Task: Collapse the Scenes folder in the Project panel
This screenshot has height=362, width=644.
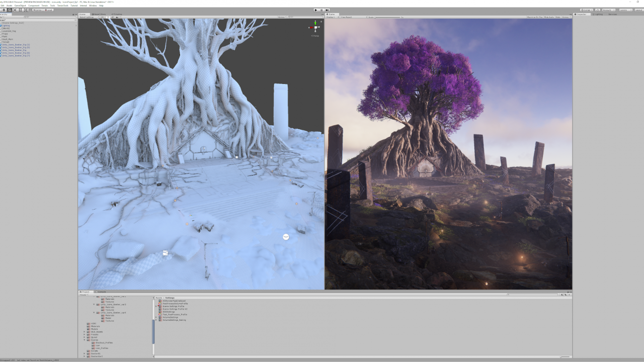Action: [85, 339]
